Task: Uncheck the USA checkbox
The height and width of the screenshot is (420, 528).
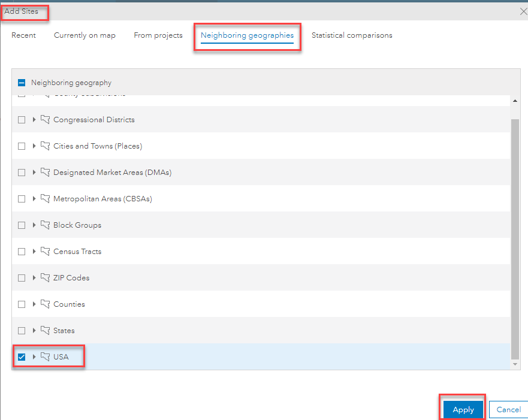Action: click(x=22, y=356)
